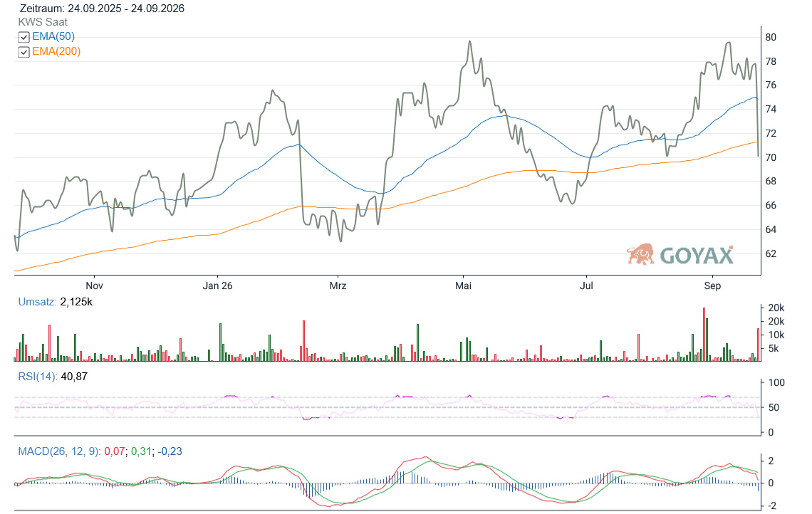Click the Jan 26 marker on time axis
Image resolution: width=812 pixels, height=514 pixels.
pyautogui.click(x=217, y=285)
